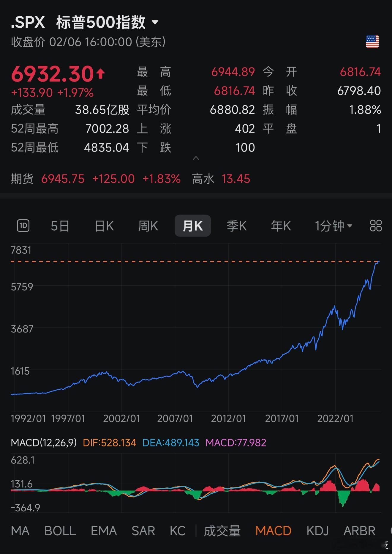This screenshot has height=554, width=392.
Task: Switch to the 5日 chart tab
Action: point(60,226)
